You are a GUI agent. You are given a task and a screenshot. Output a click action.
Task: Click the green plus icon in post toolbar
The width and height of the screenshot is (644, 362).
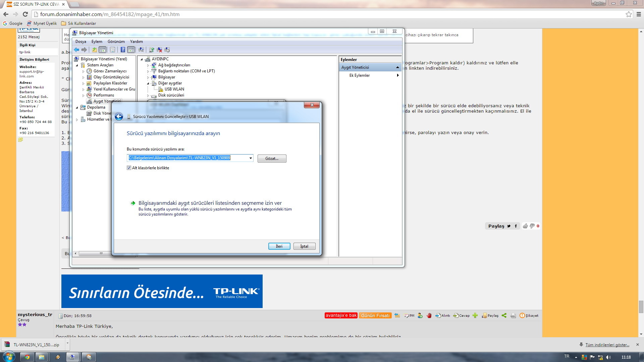475,315
